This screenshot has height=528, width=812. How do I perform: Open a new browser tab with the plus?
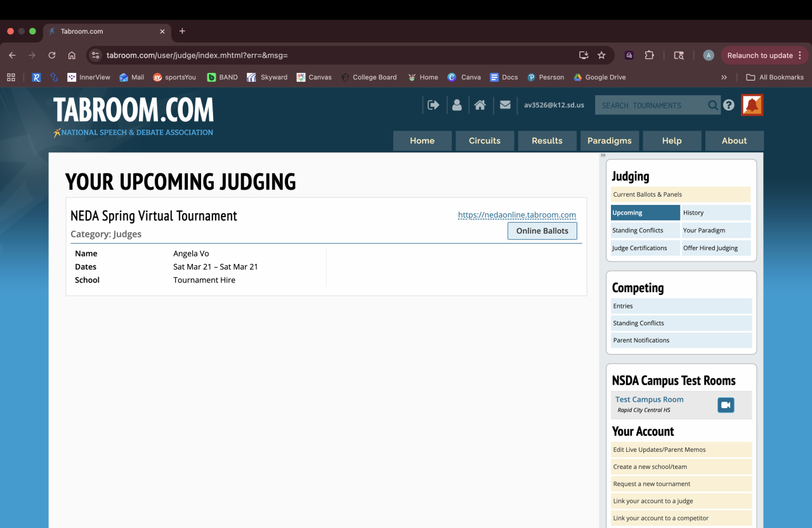coord(182,31)
